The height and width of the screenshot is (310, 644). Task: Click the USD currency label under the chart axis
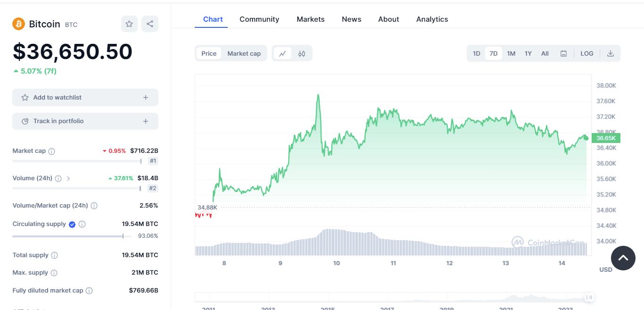[606, 270]
